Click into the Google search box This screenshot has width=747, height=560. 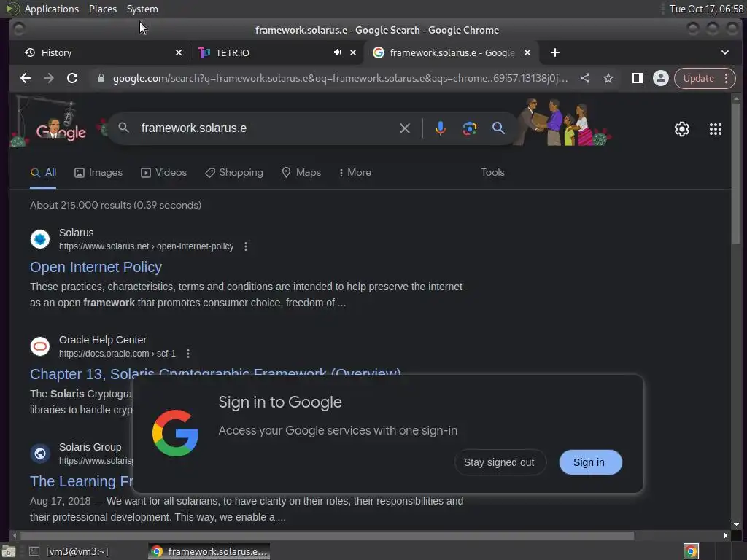click(267, 128)
